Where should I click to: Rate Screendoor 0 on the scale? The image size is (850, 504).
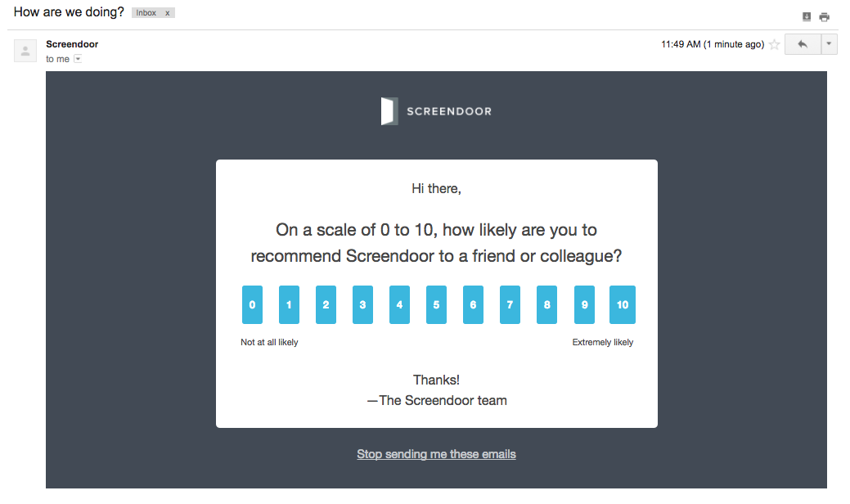tap(252, 305)
